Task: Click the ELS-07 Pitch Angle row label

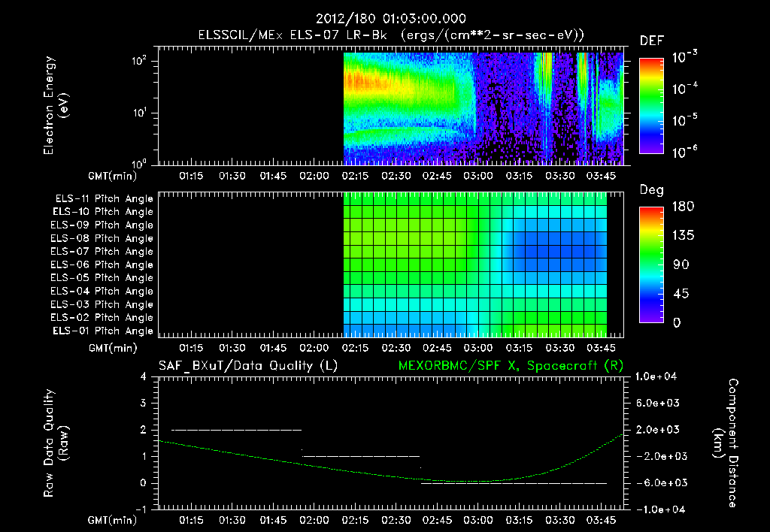Action: [x=102, y=251]
